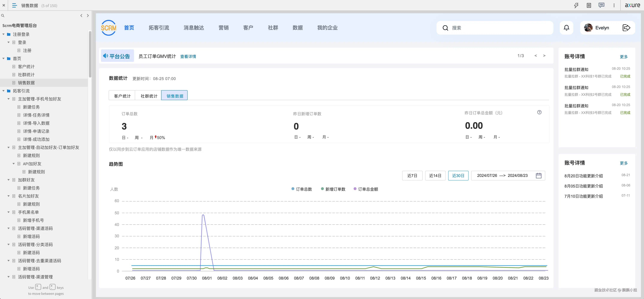Click the logout icon beside Evelyn's avatar
This screenshot has width=644, height=299.
point(626,28)
